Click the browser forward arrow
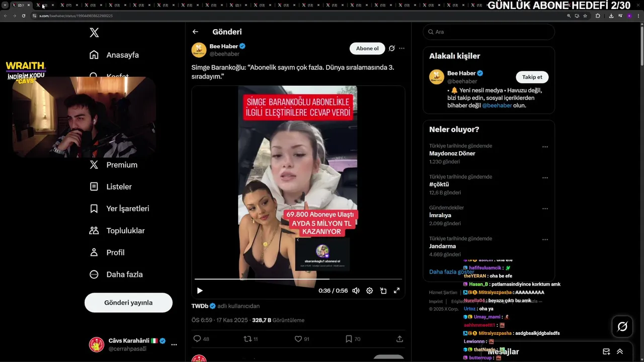Screen dimensions: 644x362 point(14,16)
